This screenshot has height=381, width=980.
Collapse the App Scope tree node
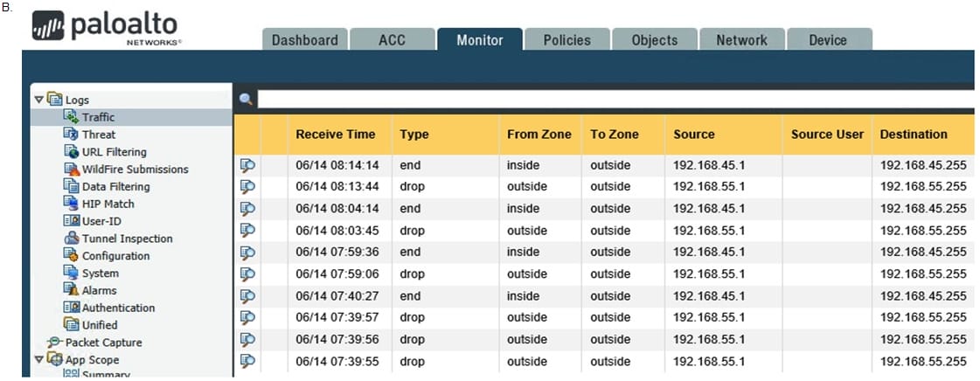(38, 359)
